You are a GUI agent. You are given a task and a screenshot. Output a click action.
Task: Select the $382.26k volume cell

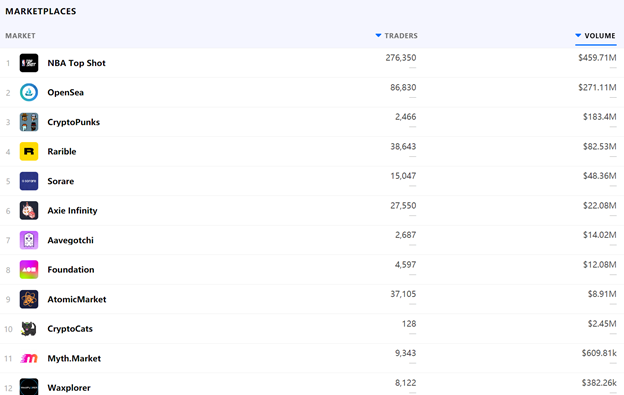599,383
